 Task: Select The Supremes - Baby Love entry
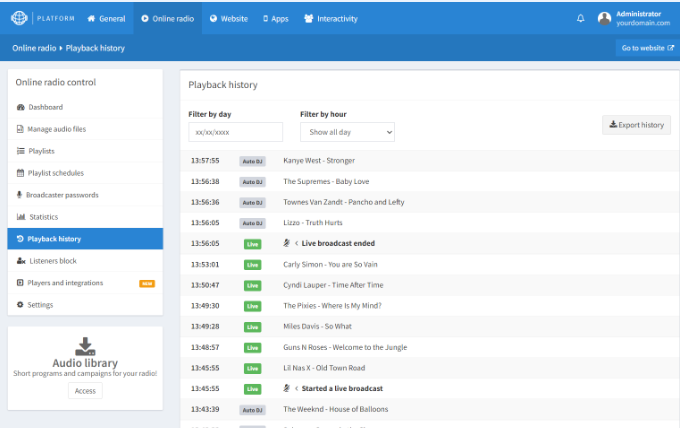click(326, 181)
